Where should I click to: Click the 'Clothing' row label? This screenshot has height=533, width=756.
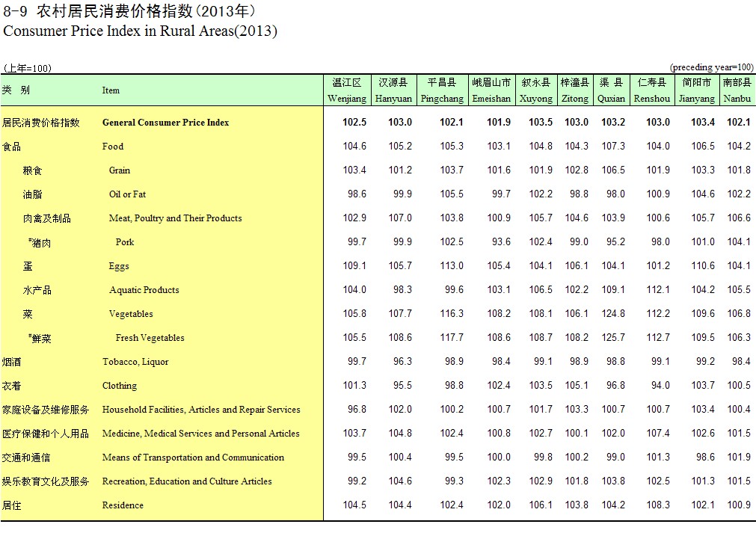120,386
